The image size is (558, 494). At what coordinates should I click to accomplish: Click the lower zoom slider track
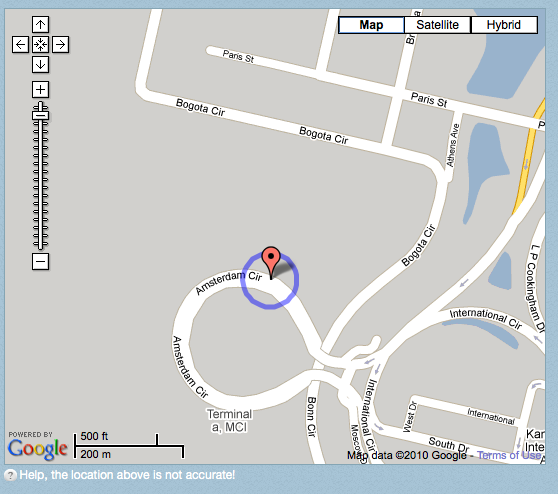pos(40,185)
